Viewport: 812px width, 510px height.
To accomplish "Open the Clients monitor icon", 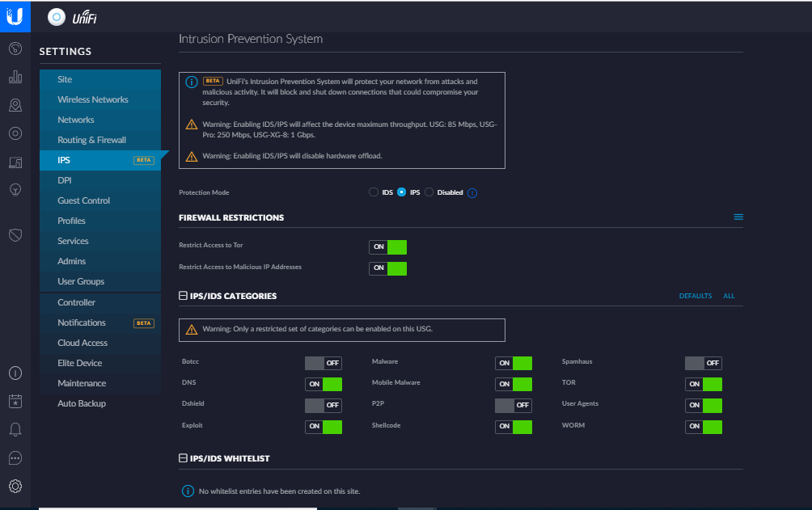I will [x=15, y=162].
